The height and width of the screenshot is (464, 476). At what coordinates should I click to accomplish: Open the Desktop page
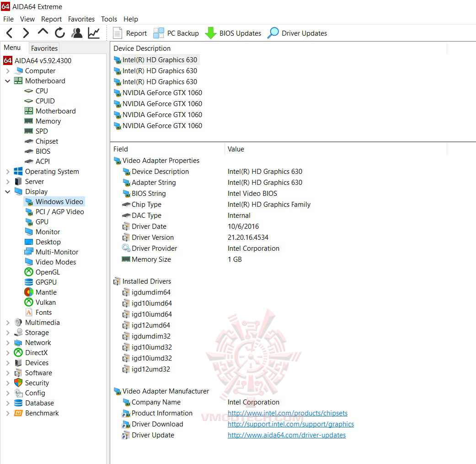tap(43, 242)
